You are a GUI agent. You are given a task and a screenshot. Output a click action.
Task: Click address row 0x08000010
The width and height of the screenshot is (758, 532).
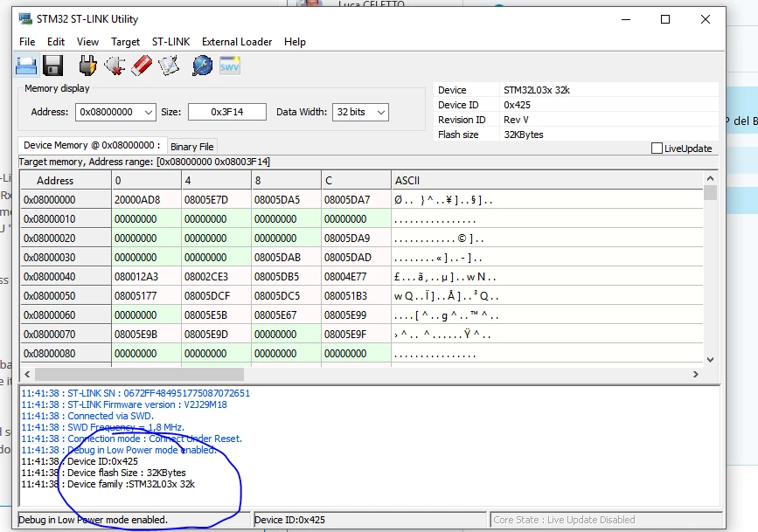coord(66,219)
